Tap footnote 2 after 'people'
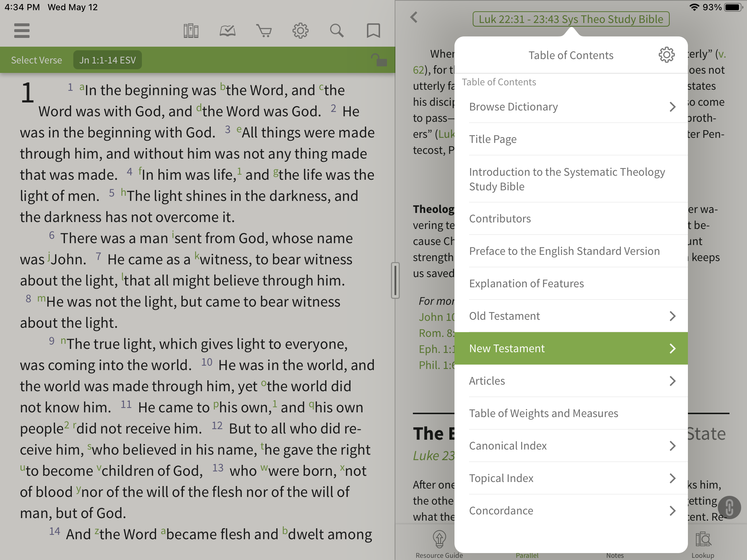 (x=66, y=425)
